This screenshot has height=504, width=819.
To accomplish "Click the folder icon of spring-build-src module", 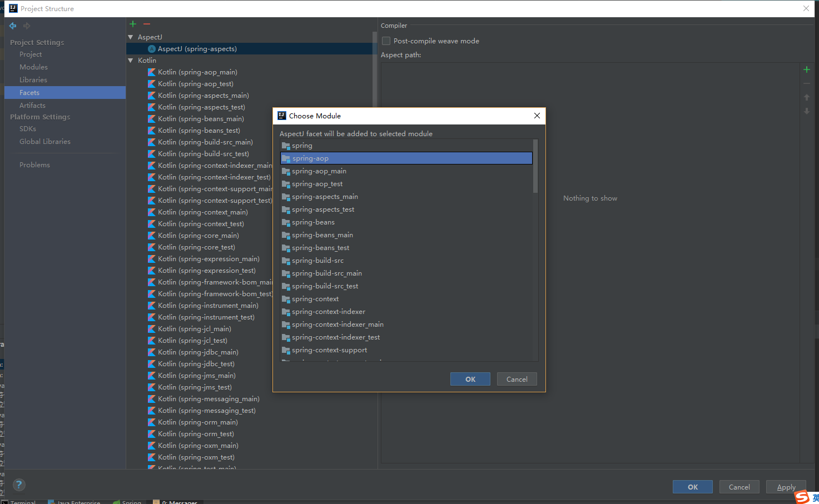I will 286,261.
